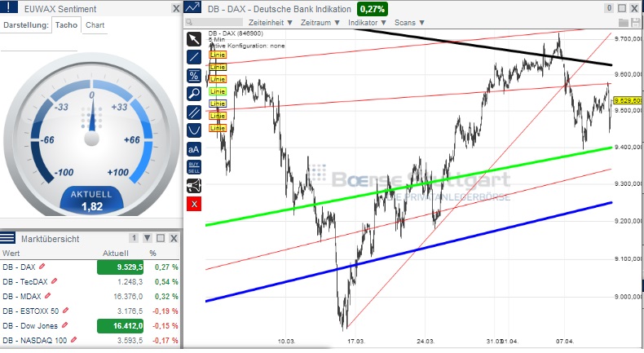Switch to the Tacho view tab
Viewport: 644px width, 353px height.
[x=66, y=25]
